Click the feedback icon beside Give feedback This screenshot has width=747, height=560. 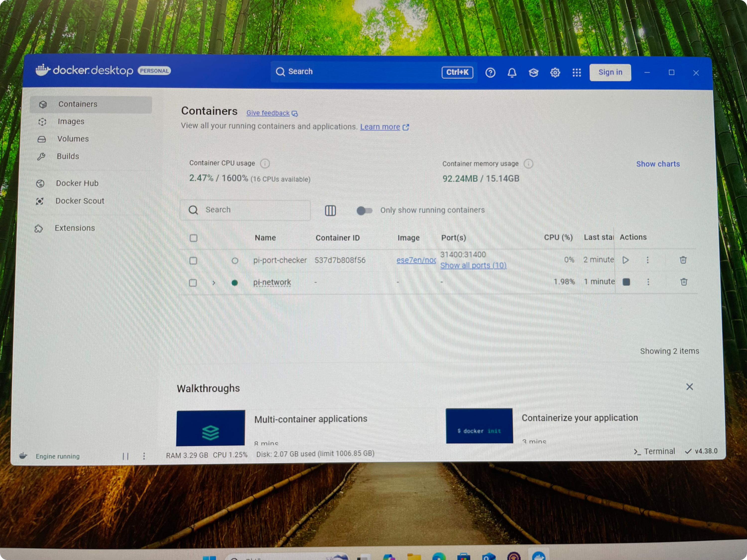pyautogui.click(x=295, y=113)
